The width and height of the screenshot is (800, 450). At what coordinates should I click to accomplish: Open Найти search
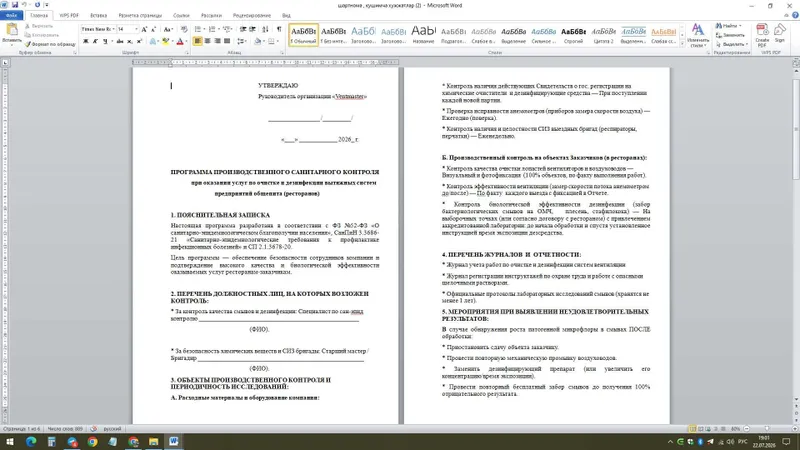pyautogui.click(x=728, y=26)
